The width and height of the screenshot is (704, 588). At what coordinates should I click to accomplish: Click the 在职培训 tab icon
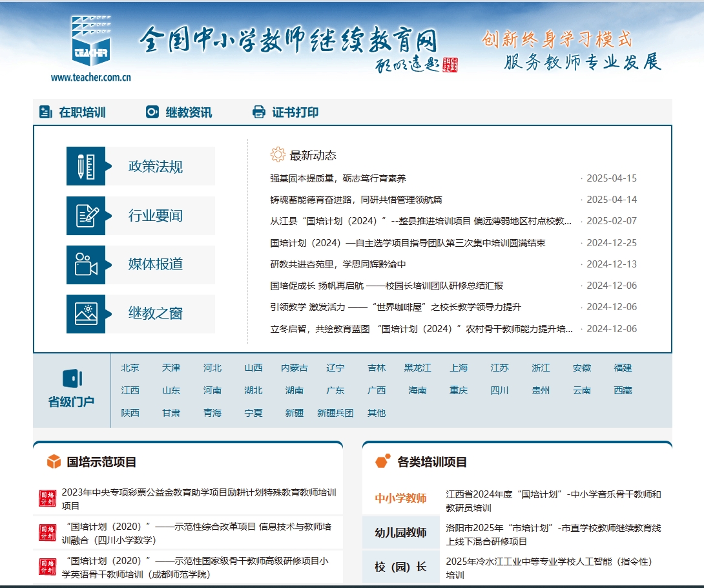[46, 112]
